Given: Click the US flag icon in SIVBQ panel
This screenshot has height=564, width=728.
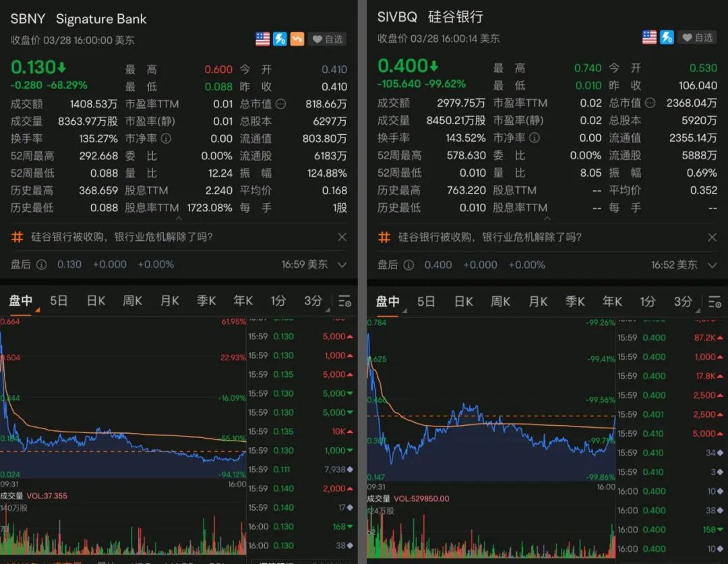Looking at the screenshot, I should pyautogui.click(x=650, y=37).
